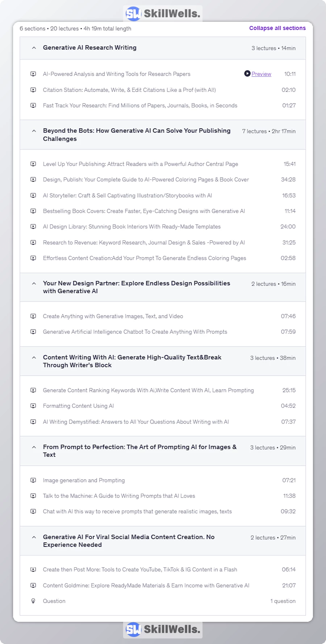Click the video icon beside AI Writing Demystified
Image resolution: width=326 pixels, height=644 pixels.
(33, 422)
